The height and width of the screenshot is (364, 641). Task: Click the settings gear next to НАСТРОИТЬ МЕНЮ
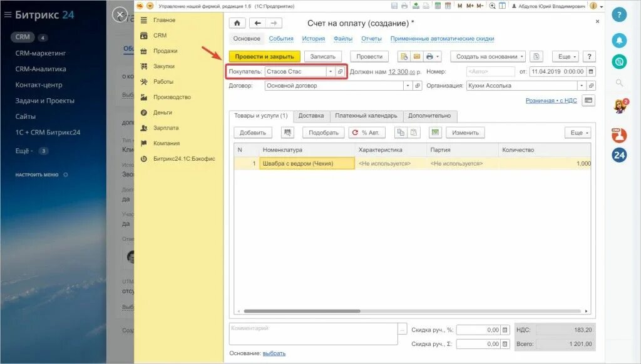pos(65,174)
